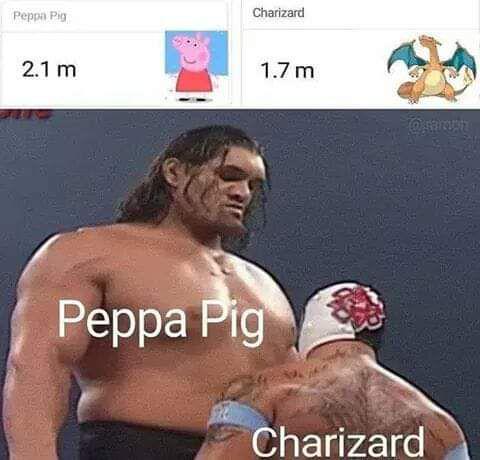Screen dimensions: 480x460
Task: Click the tall wrestler's black trunks
Action: coord(138,442)
